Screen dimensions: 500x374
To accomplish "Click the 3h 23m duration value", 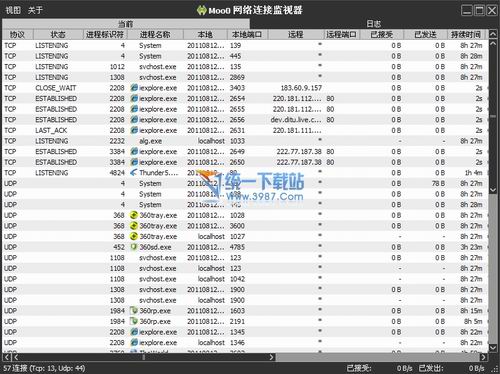I will 471,247.
